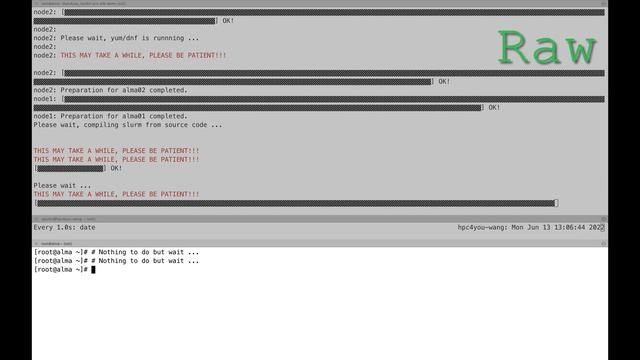This screenshot has height=360, width=640.
Task: Click the in-progress bar without OK
Action: (x=296, y=203)
